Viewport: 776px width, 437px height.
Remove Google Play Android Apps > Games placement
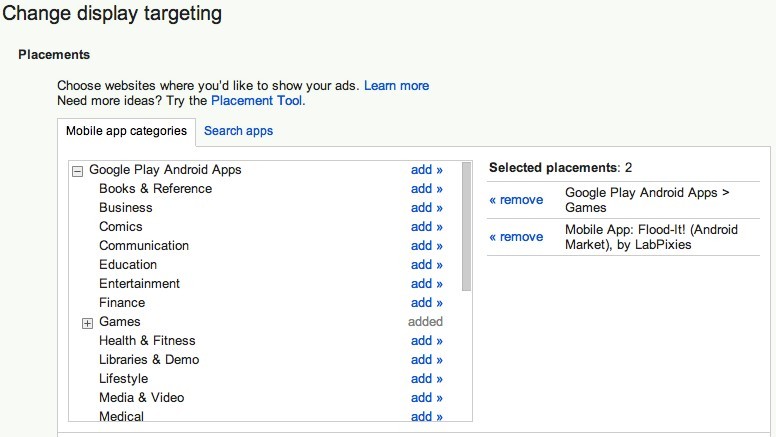tap(516, 200)
